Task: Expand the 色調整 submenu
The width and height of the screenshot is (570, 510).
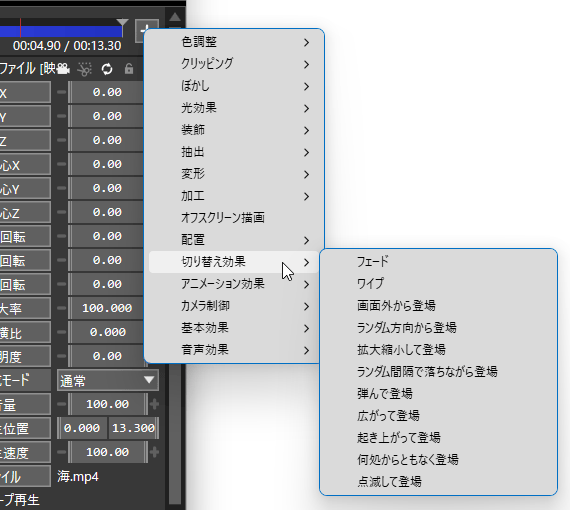Action: pos(234,42)
